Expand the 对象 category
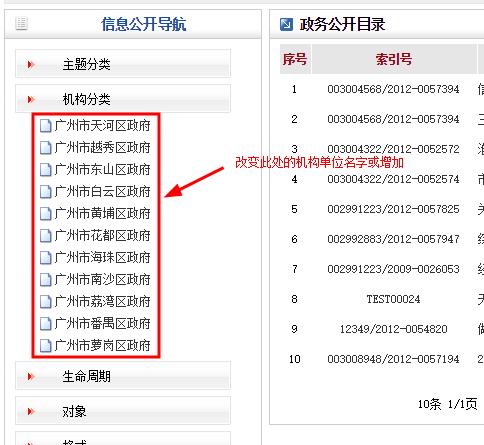This screenshot has height=445, width=484. 123,411
